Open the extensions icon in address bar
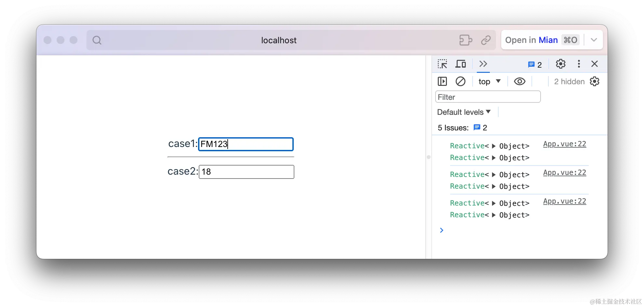 coord(466,40)
